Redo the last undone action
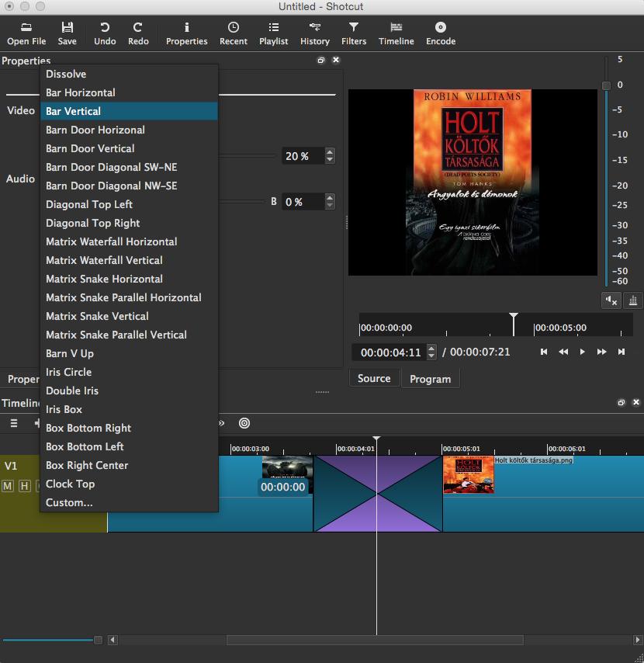 138,34
